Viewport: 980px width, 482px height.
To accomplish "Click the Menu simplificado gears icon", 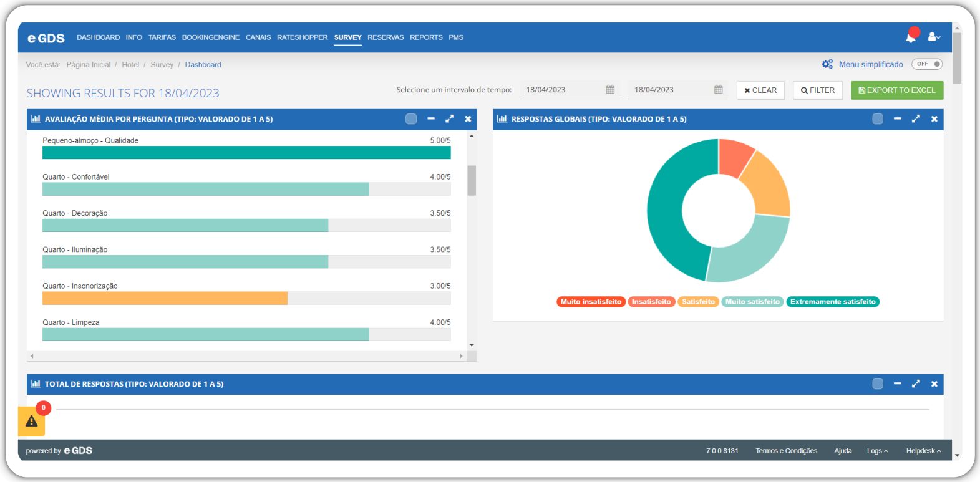I will coord(827,64).
